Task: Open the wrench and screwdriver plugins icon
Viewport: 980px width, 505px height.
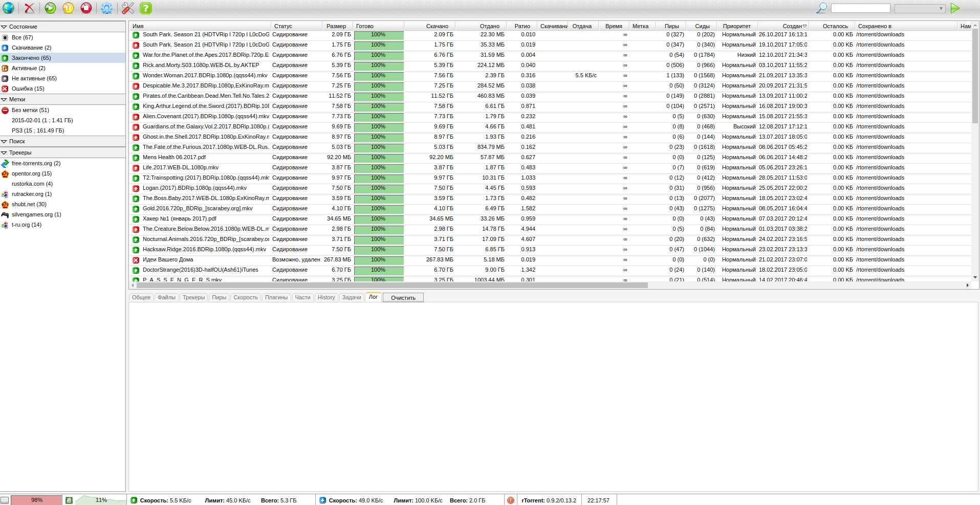Action: [x=127, y=8]
